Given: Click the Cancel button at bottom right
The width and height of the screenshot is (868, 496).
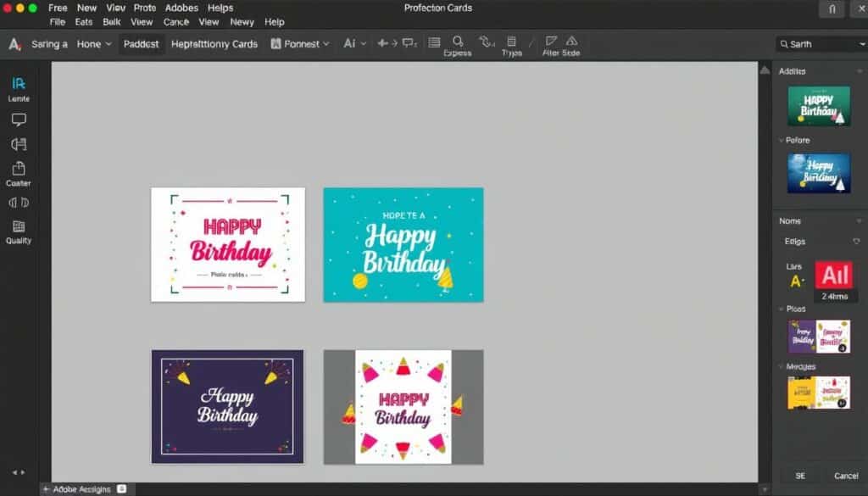Looking at the screenshot, I should (845, 476).
